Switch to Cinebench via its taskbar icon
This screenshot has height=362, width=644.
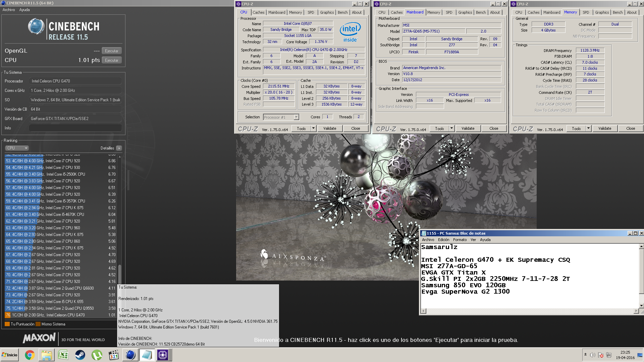[x=130, y=355]
